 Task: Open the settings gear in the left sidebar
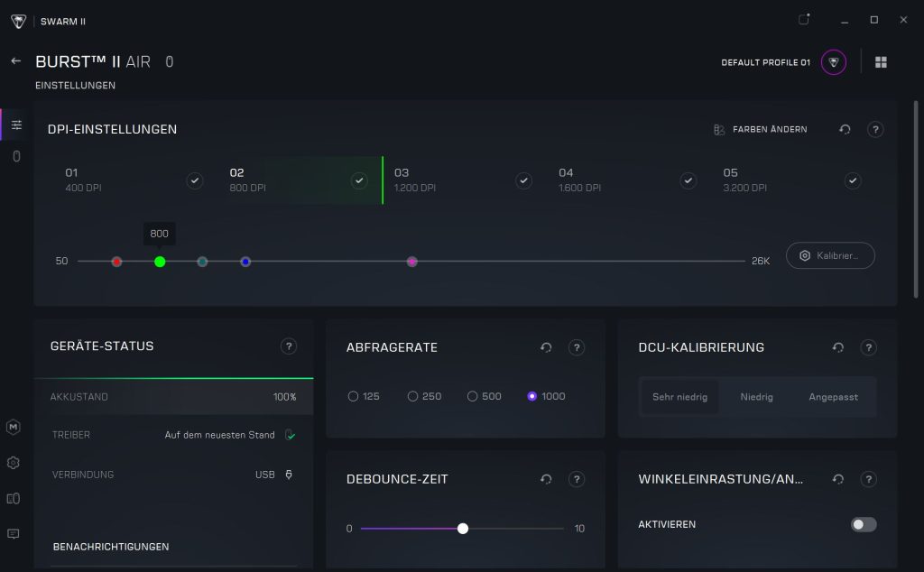pyautogui.click(x=14, y=463)
